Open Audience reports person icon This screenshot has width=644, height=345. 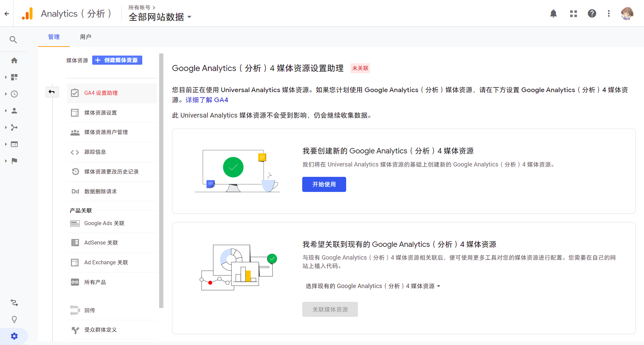point(14,111)
